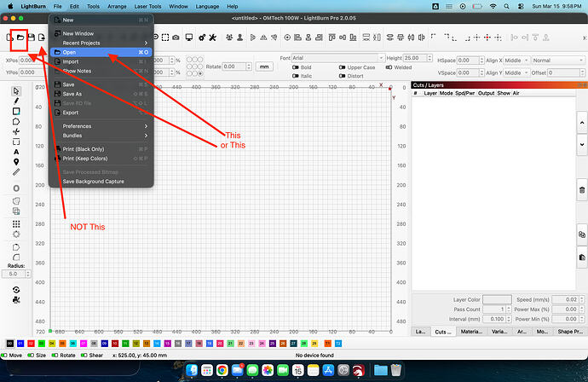588x382 pixels.
Task: Select the Edit Nodes tool
Action: click(15, 131)
